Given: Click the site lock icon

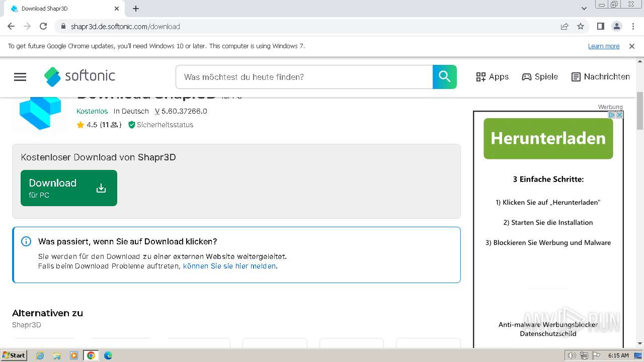Looking at the screenshot, I should (x=63, y=26).
